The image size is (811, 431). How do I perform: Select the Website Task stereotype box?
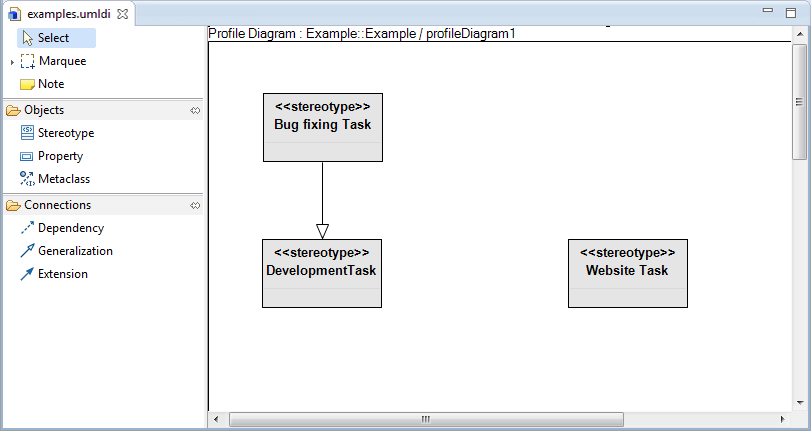pos(627,273)
